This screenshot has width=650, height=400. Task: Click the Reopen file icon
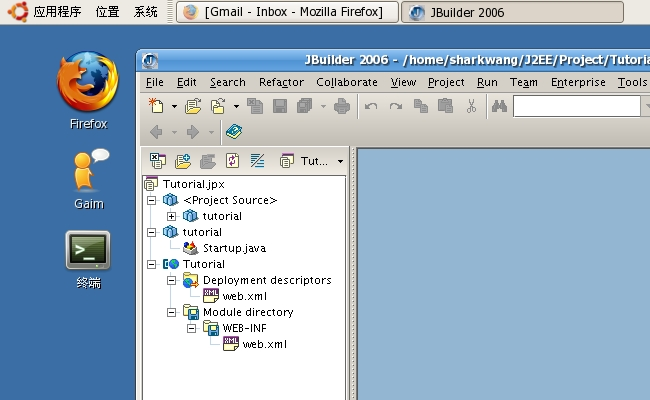[x=218, y=106]
